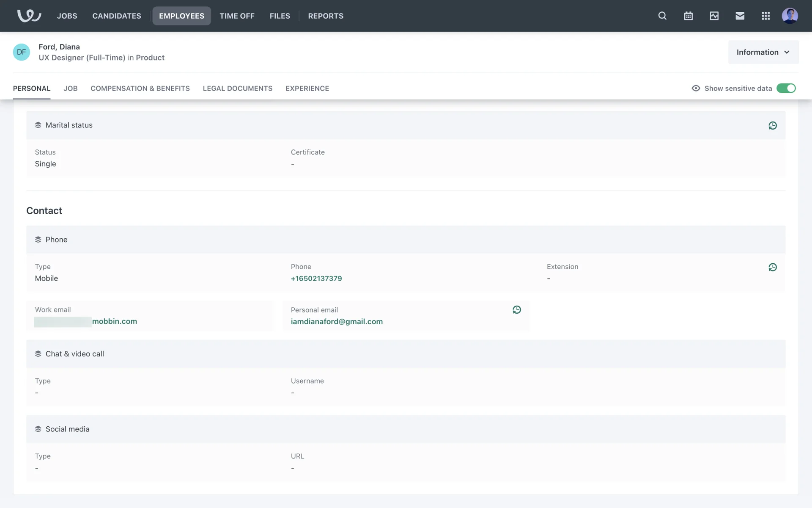Click the Social media section stack icon
Image resolution: width=812 pixels, height=508 pixels.
(x=38, y=429)
